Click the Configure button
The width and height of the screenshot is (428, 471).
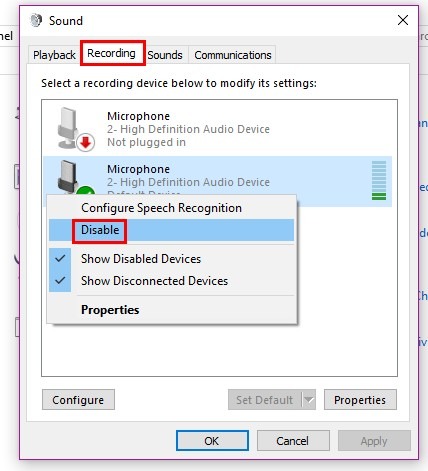coord(78,400)
